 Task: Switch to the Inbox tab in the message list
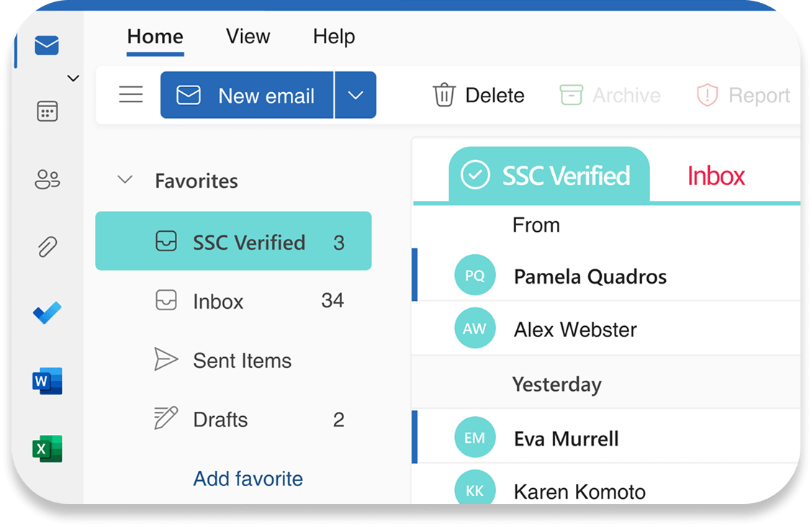[x=716, y=175]
